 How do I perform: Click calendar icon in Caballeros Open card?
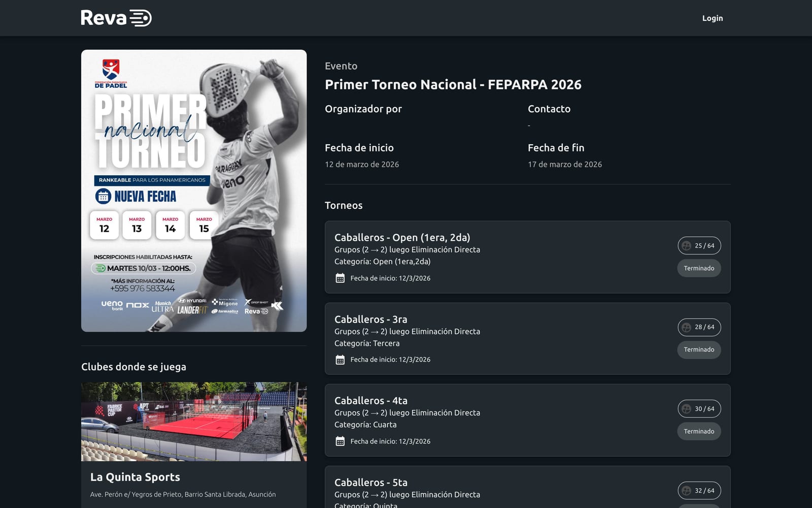340,278
